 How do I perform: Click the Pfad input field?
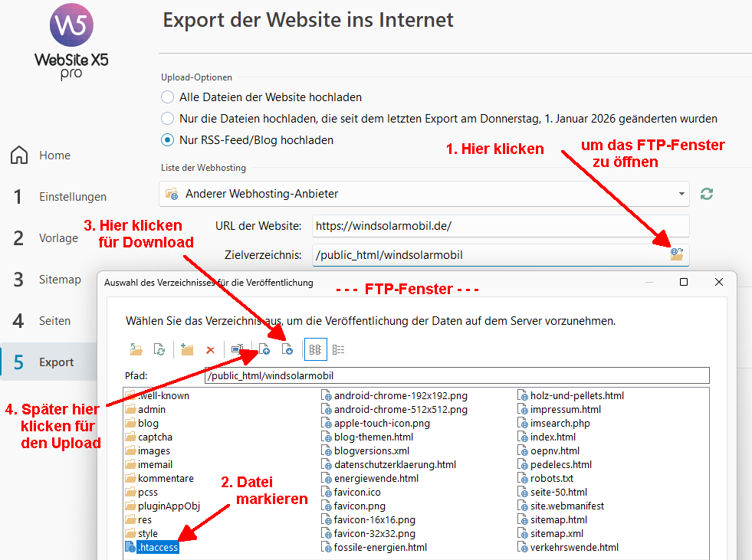[456, 376]
